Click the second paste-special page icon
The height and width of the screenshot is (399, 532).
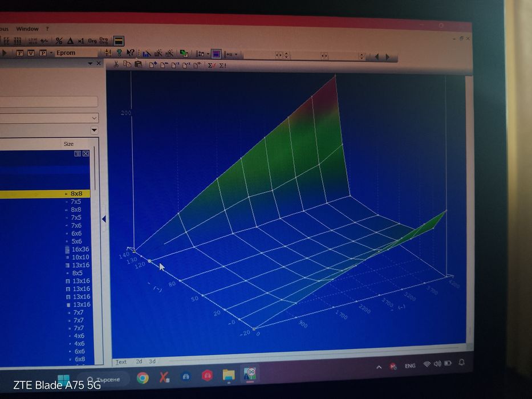pos(164,64)
